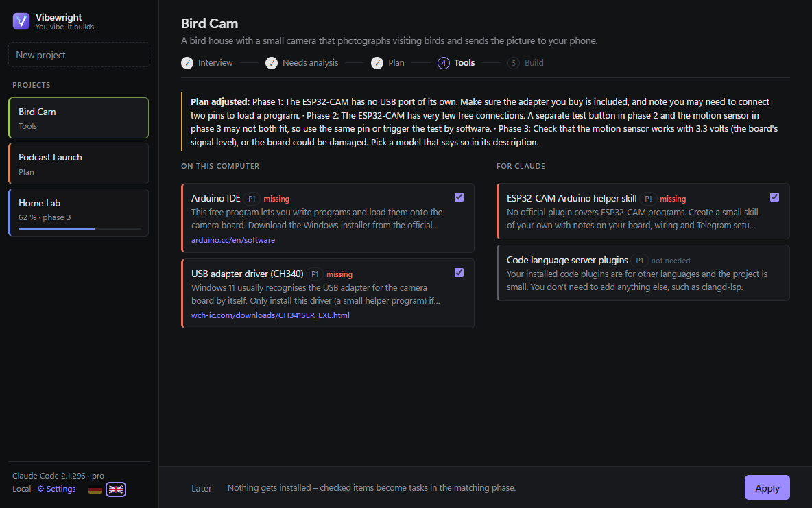
Task: Open the arduino.cc/en/software link
Action: point(233,240)
